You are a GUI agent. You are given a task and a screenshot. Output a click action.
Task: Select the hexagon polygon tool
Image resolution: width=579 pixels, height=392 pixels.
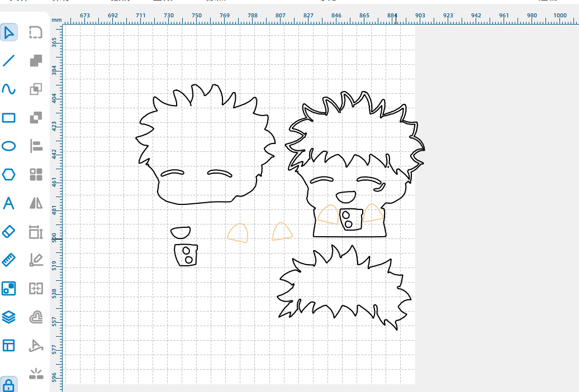(x=9, y=175)
